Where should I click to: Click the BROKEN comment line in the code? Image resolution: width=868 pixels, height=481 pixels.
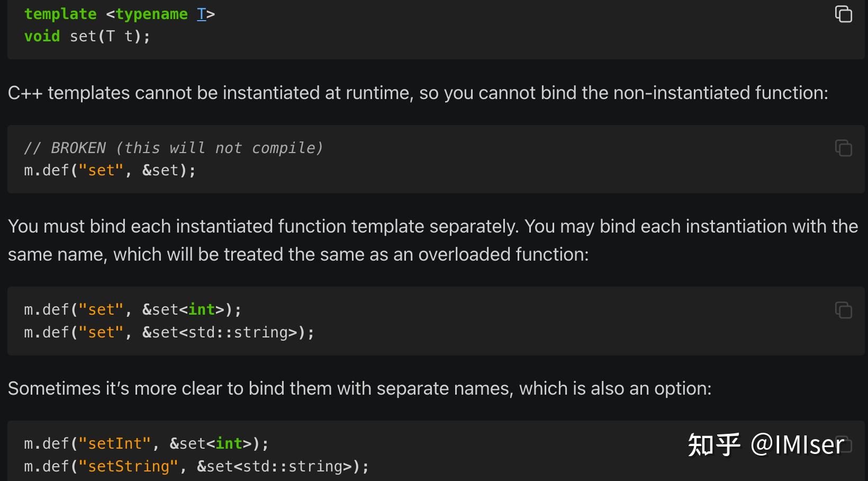(x=173, y=148)
